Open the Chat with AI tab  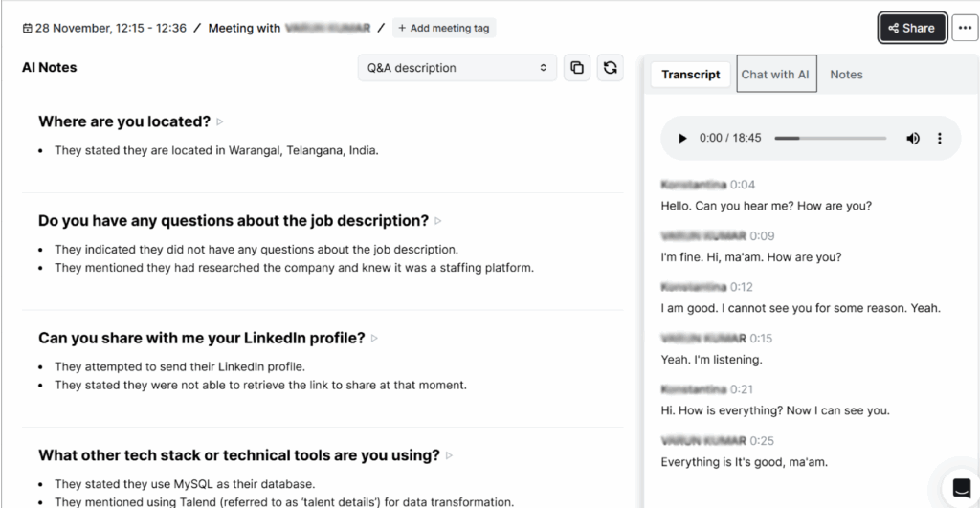click(x=775, y=74)
